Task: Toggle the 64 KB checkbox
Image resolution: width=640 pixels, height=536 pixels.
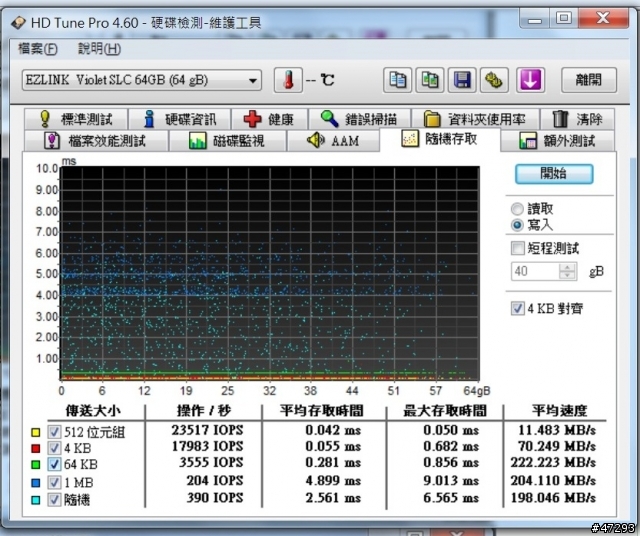Action: click(54, 464)
